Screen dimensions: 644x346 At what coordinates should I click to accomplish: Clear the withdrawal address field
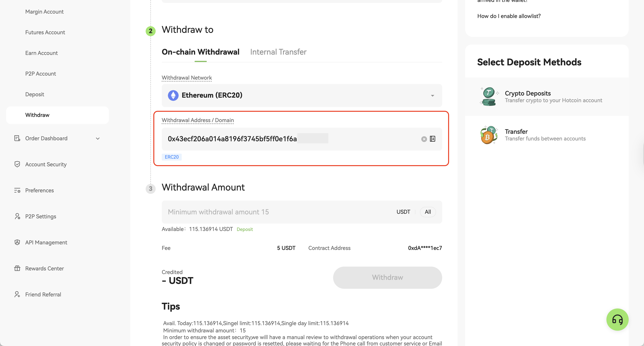tap(424, 139)
